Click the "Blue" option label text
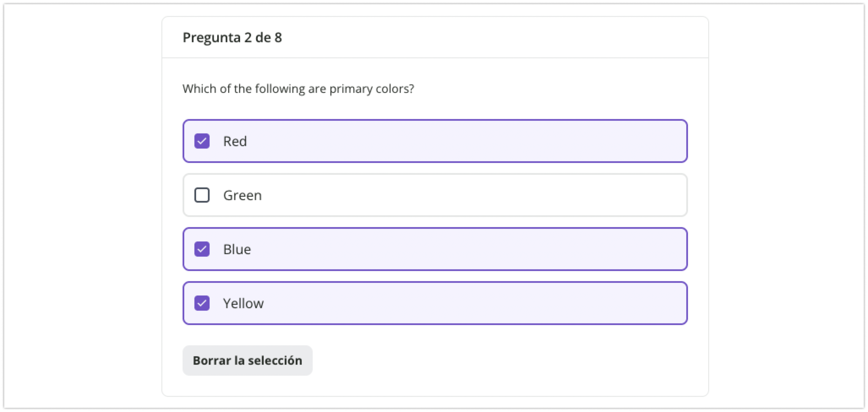This screenshot has width=868, height=412. (237, 249)
